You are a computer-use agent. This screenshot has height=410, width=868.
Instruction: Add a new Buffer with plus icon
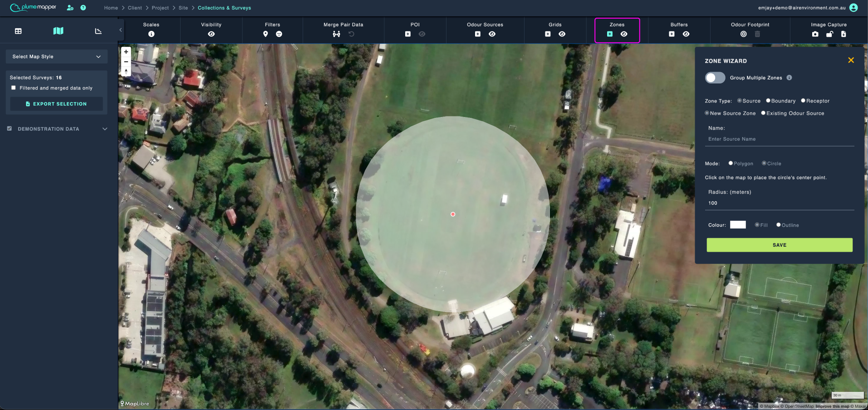[x=672, y=34]
